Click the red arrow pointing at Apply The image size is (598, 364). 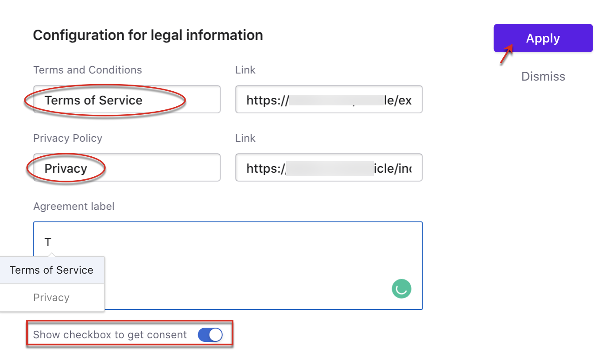pyautogui.click(x=507, y=54)
